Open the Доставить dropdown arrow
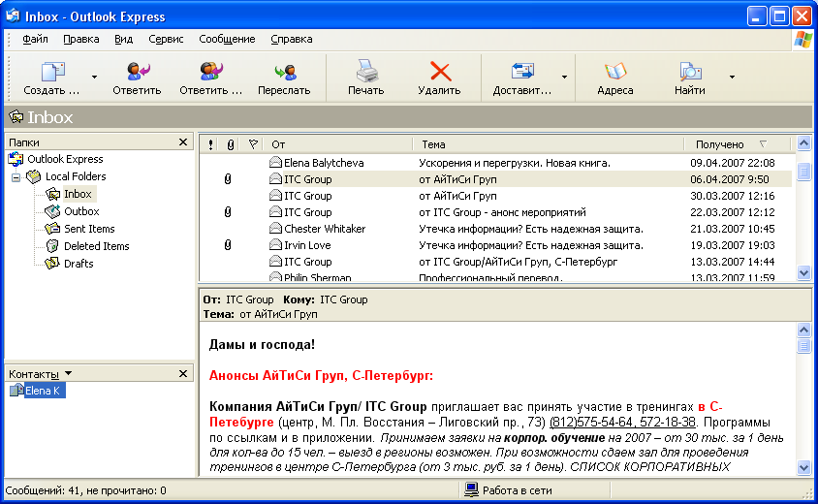This screenshot has width=818, height=504. (x=564, y=77)
